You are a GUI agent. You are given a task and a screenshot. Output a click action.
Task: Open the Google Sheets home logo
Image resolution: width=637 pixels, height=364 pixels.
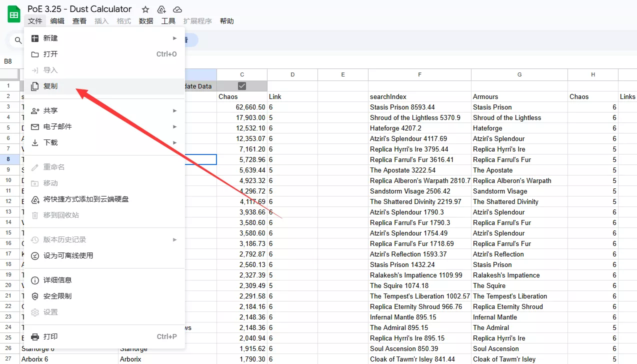13,14
